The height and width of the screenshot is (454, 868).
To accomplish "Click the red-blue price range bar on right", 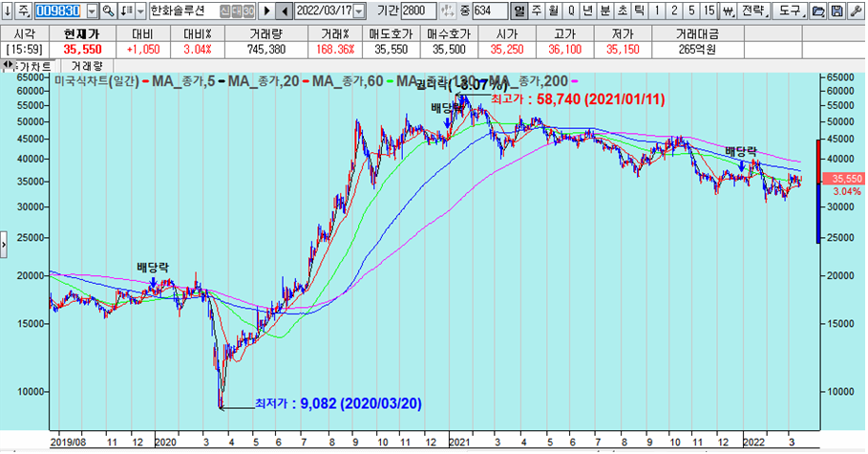I will [x=817, y=191].
